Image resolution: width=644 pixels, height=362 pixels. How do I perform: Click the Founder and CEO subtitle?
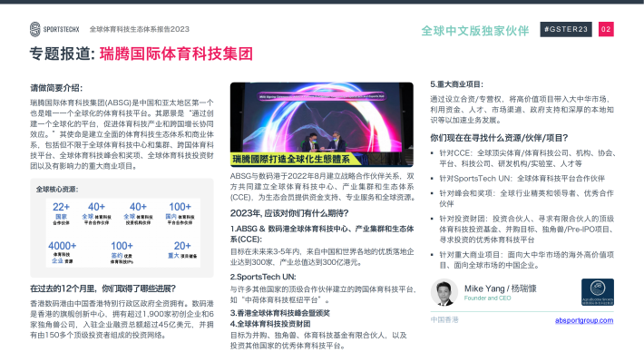point(487,298)
